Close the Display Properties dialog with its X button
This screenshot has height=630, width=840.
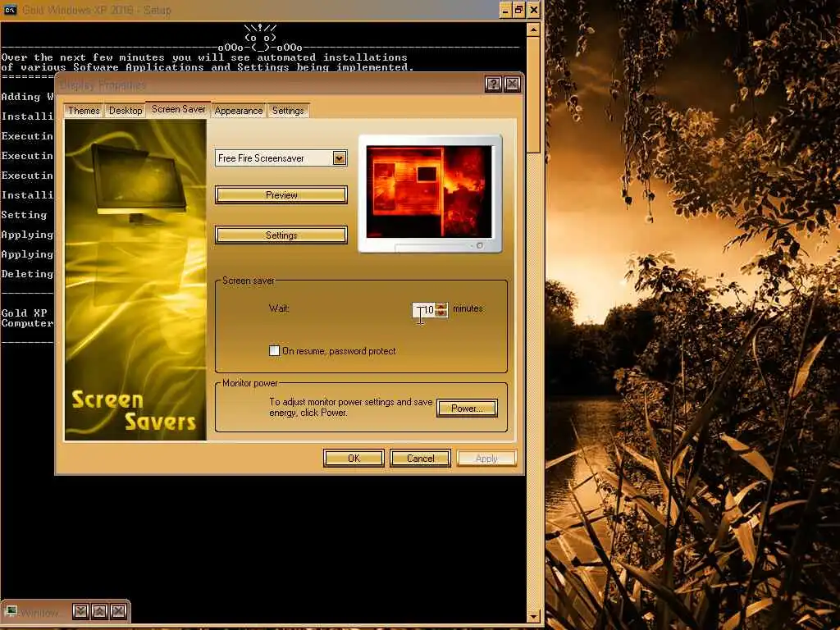tap(512, 84)
